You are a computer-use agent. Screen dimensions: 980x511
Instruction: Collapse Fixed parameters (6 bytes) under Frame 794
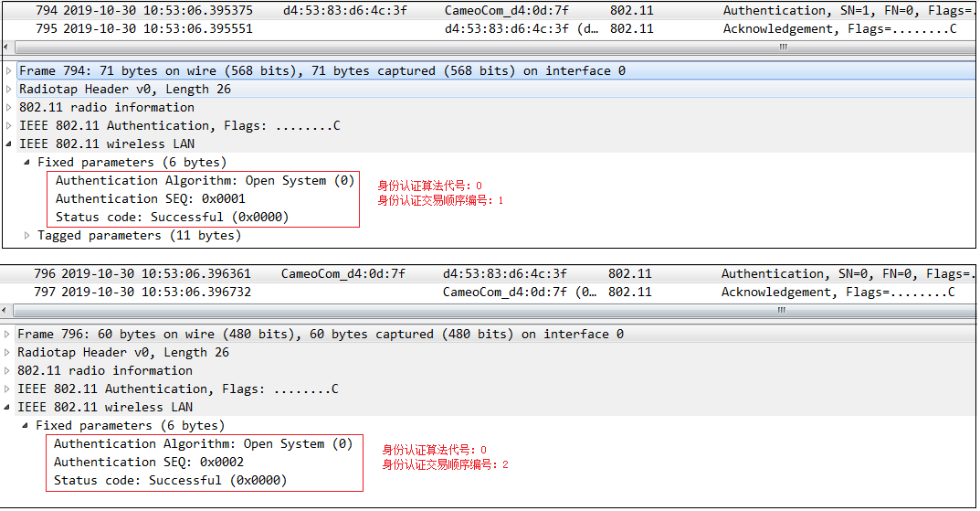[26, 162]
